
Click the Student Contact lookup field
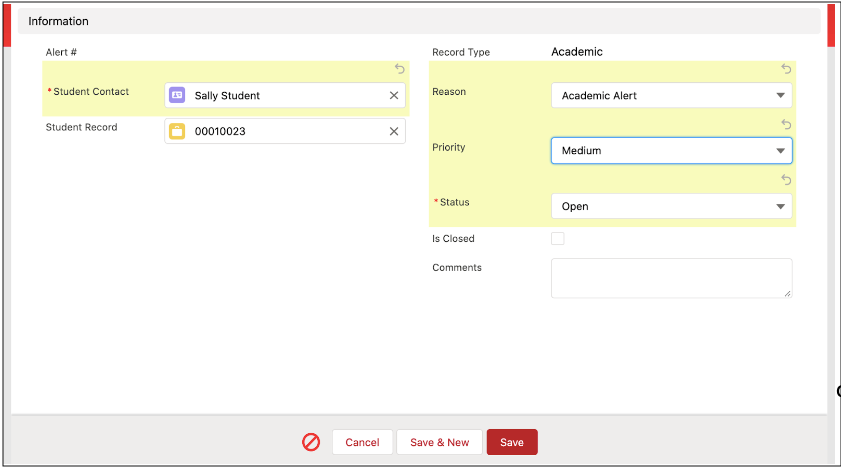[x=285, y=96]
